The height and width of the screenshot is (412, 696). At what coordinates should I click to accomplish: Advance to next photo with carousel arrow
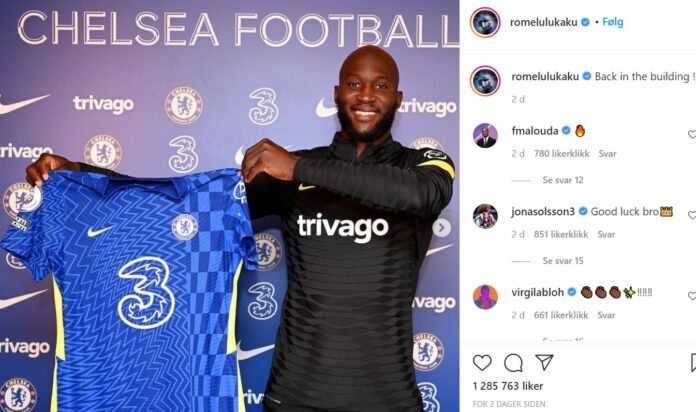(441, 228)
